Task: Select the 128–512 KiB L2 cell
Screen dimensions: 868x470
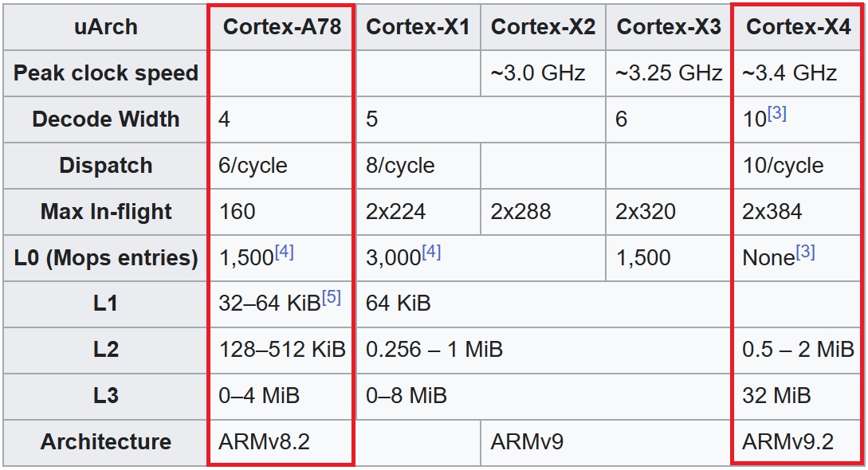Action: [x=281, y=350]
